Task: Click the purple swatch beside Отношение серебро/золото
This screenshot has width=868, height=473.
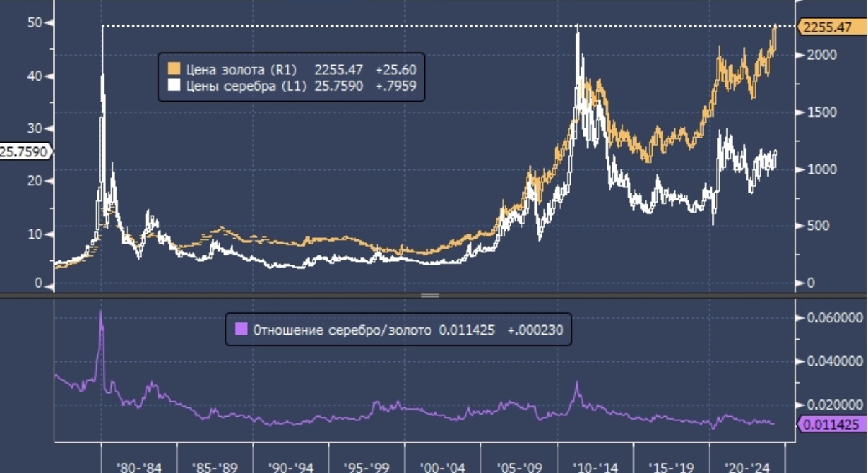Action: point(241,330)
